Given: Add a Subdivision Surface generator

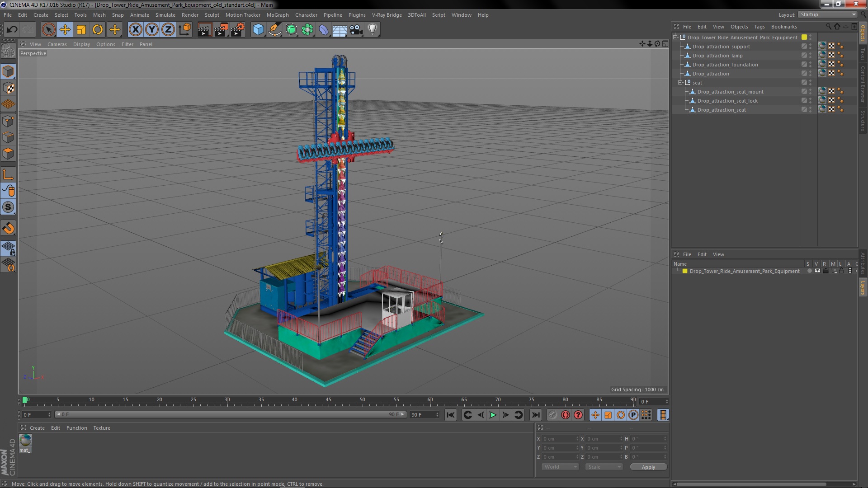Looking at the screenshot, I should tap(291, 30).
